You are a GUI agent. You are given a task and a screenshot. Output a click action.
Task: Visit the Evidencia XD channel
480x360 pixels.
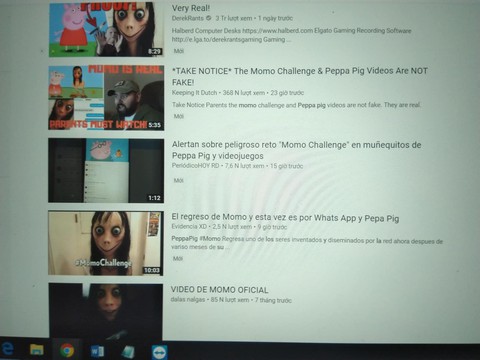[x=189, y=227]
